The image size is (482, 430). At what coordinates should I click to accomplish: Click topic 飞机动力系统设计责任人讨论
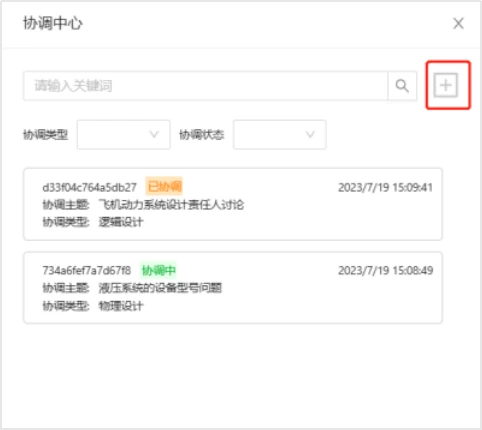pyautogui.click(x=171, y=204)
